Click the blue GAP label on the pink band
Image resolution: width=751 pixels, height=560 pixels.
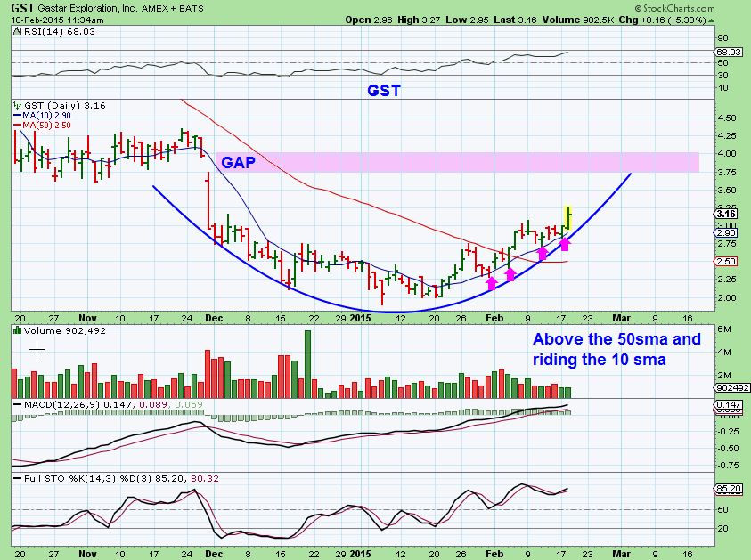[238, 163]
